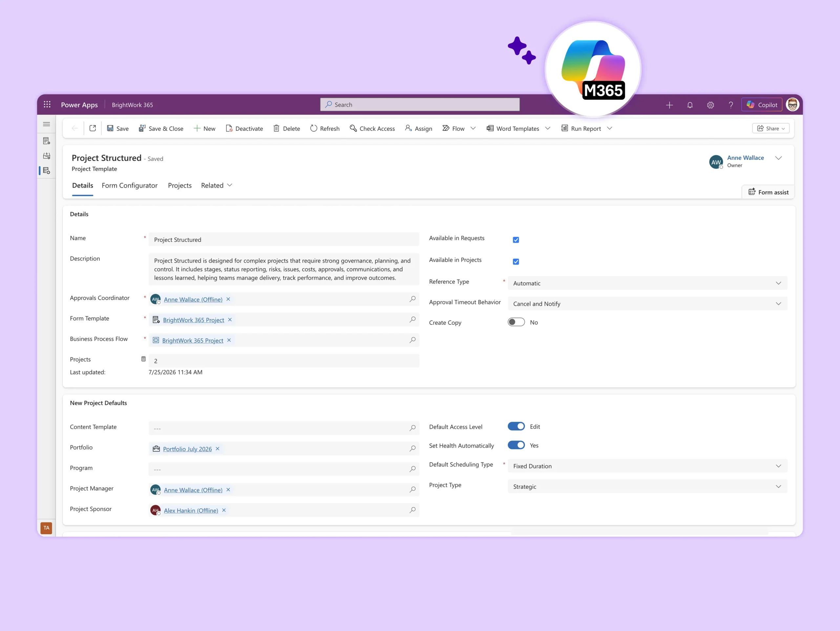
Task: Create a New record
Action: tap(204, 128)
